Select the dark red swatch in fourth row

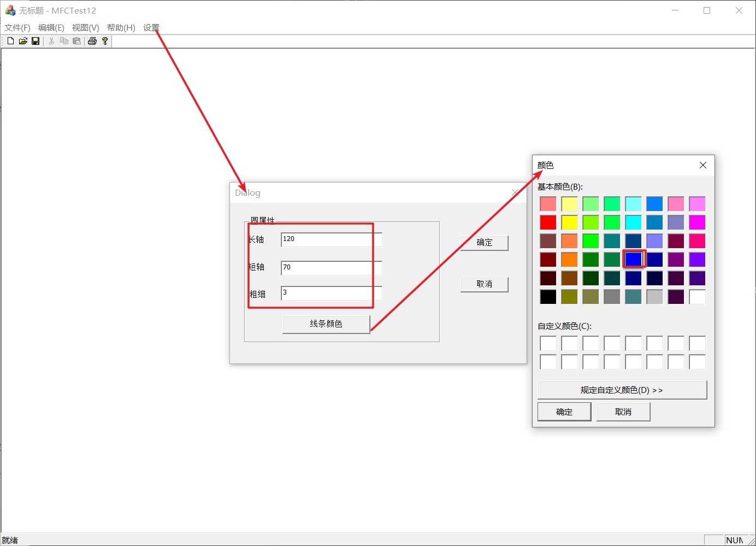pos(548,260)
